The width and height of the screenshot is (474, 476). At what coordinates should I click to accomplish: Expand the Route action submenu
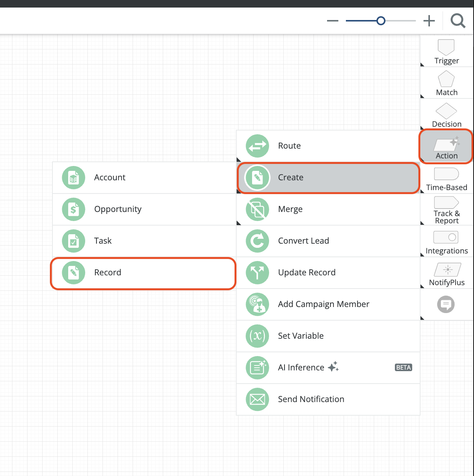[328, 146]
